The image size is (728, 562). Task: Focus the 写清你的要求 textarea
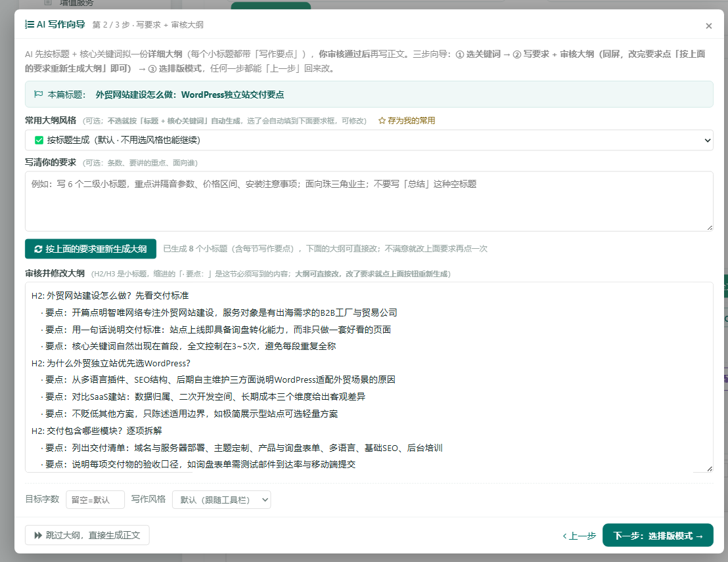coord(369,202)
